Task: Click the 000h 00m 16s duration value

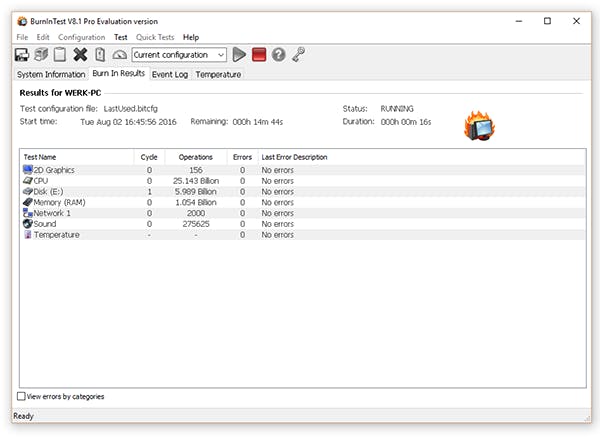Action: coord(406,122)
